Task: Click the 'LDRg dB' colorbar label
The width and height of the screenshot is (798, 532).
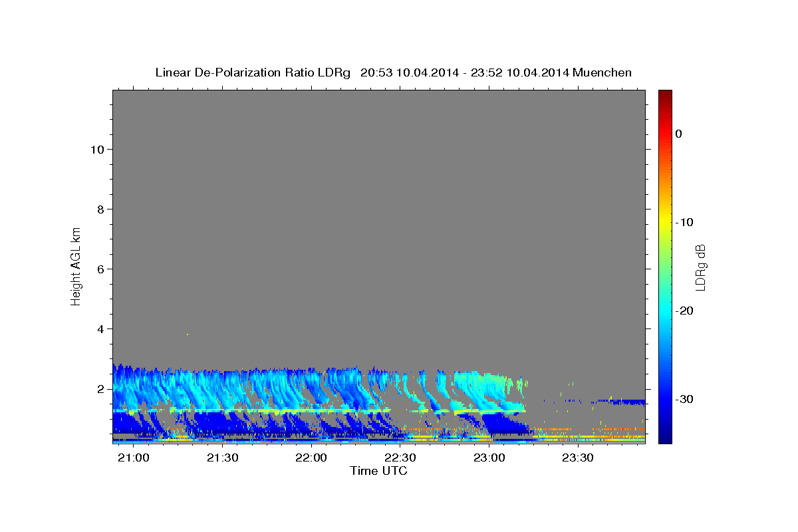Action: [700, 267]
